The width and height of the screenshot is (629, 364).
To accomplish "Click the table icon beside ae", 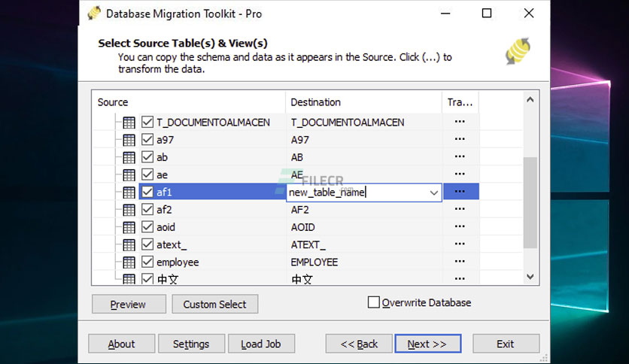I will click(129, 174).
